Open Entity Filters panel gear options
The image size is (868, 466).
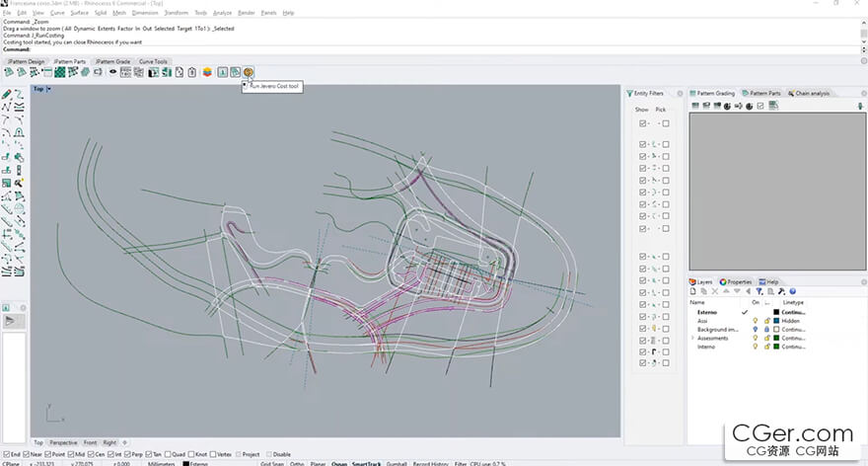680,93
